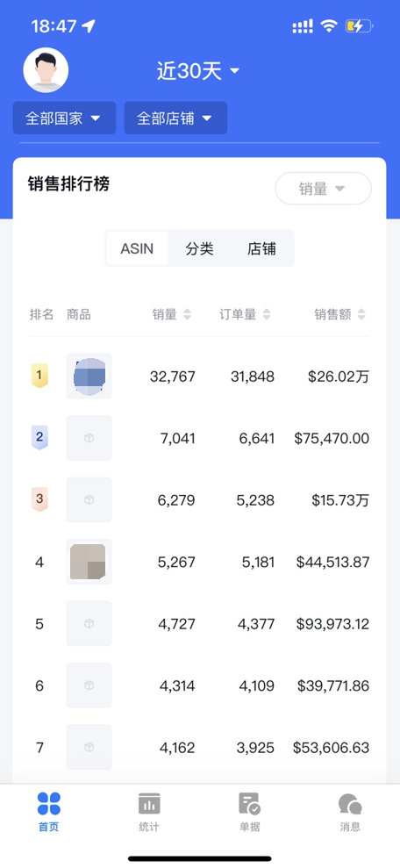The width and height of the screenshot is (400, 868).
Task: Tap the 单据 documents icon
Action: 249,803
